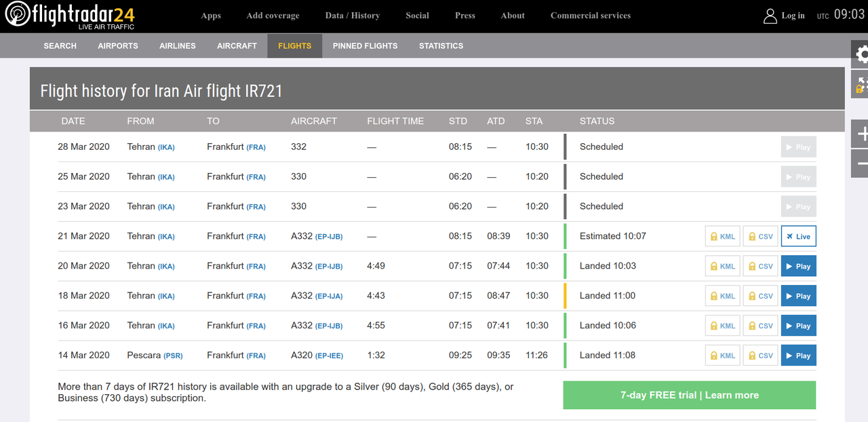Screen dimensions: 868x422
Task: Open FRA airport link in 28 Mar row
Action: pos(256,147)
